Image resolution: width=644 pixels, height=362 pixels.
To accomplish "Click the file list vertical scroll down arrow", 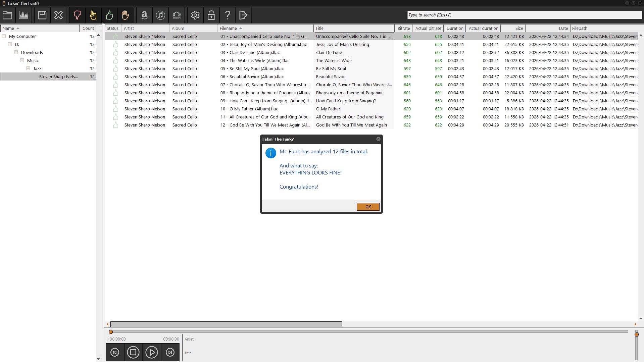I will 641,319.
